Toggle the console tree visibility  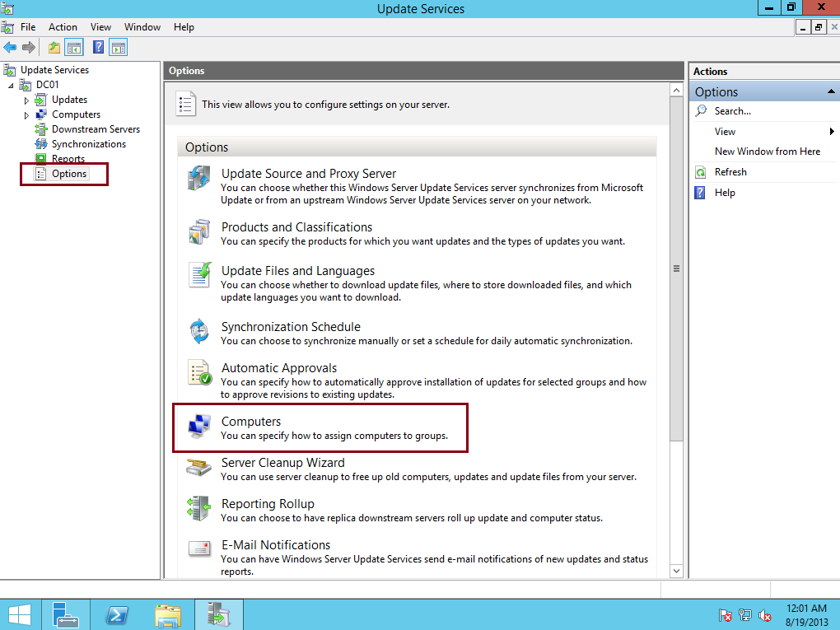click(73, 47)
